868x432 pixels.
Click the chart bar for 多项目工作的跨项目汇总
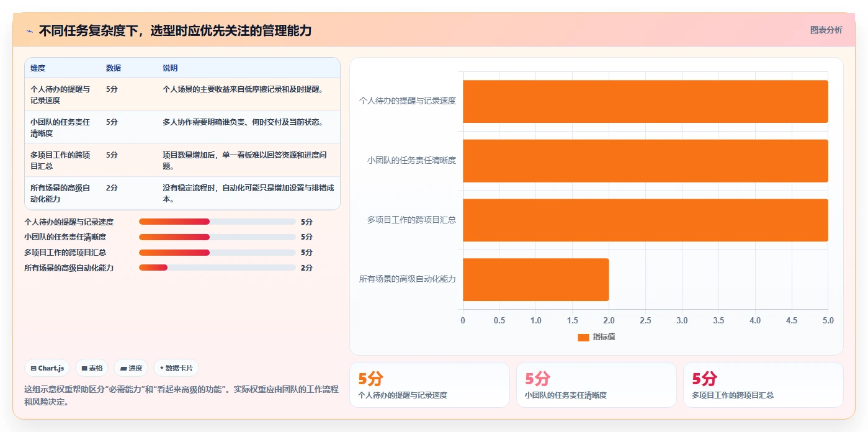tap(645, 220)
